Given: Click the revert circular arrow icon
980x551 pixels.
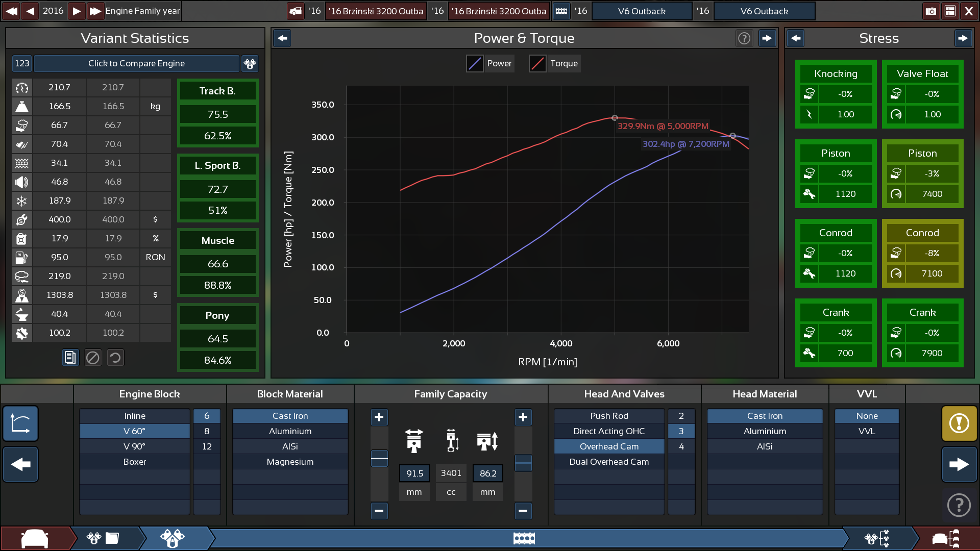Looking at the screenshot, I should pos(115,358).
